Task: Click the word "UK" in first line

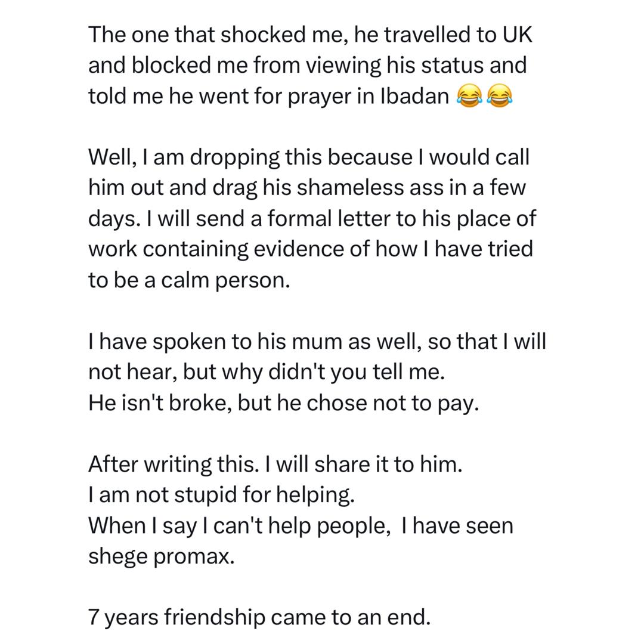Action: (x=517, y=35)
